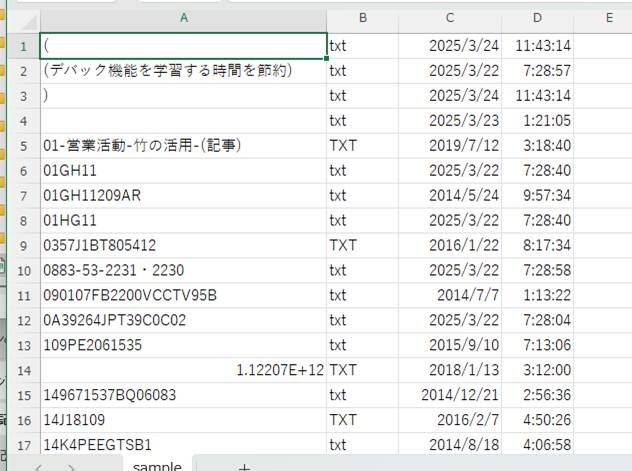Viewport: 632px width, 471px height.
Task: Click cell containing 0883-53-2231・2230
Action: coord(183,271)
